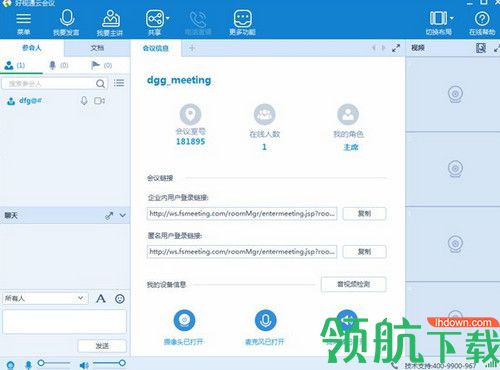This screenshot has height=370, width=500.
Task: Go to previous tab with left arrow
Action: pyautogui.click(x=374, y=48)
